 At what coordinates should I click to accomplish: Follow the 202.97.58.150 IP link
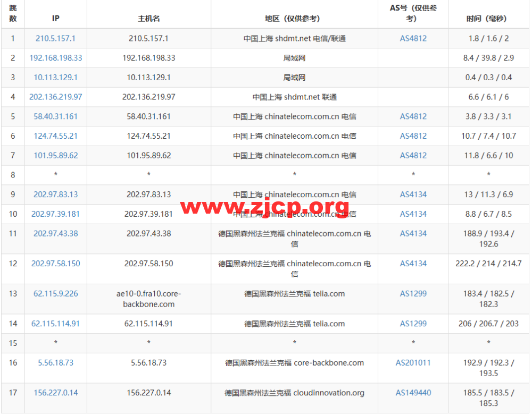coord(56,264)
